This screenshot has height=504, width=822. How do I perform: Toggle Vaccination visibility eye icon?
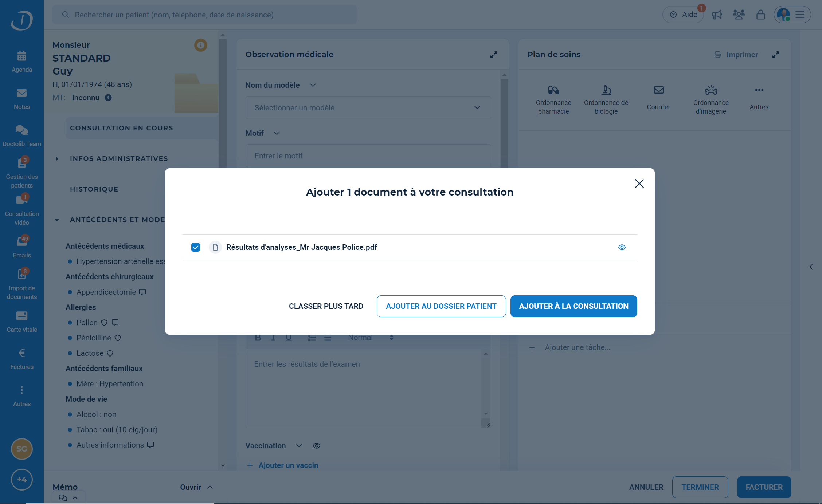pyautogui.click(x=316, y=446)
